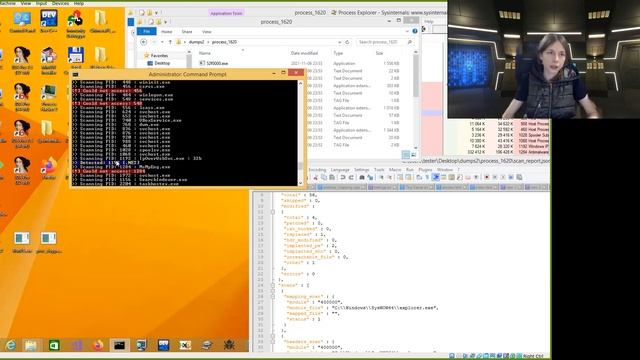The width and height of the screenshot is (640, 360).
Task: Click Back arrow in process_1620 Explorer
Action: coord(143,42)
